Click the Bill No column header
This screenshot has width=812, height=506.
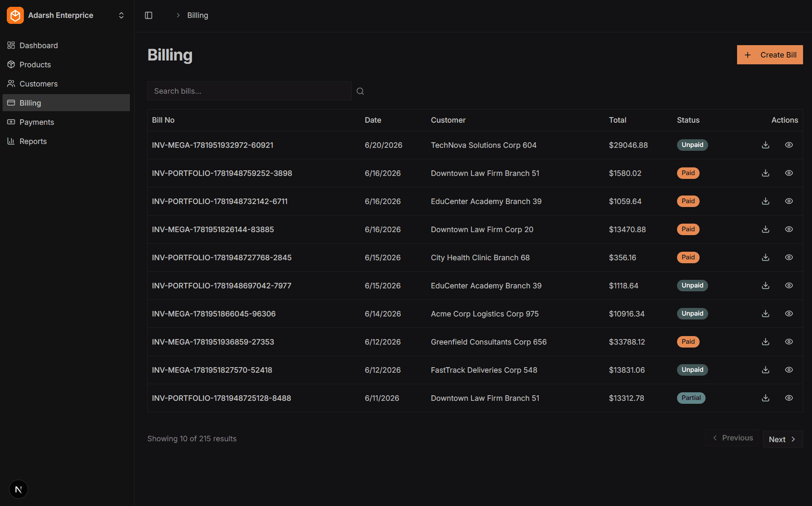tap(163, 120)
